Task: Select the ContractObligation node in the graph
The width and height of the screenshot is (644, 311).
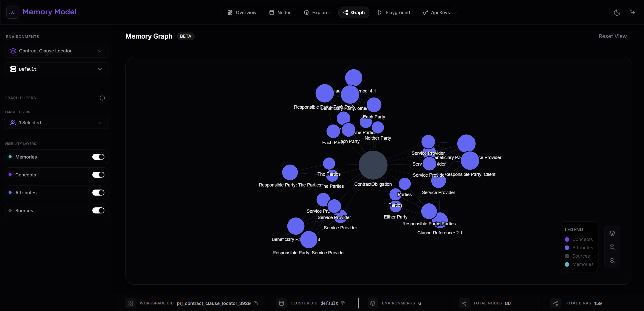Action: [373, 165]
